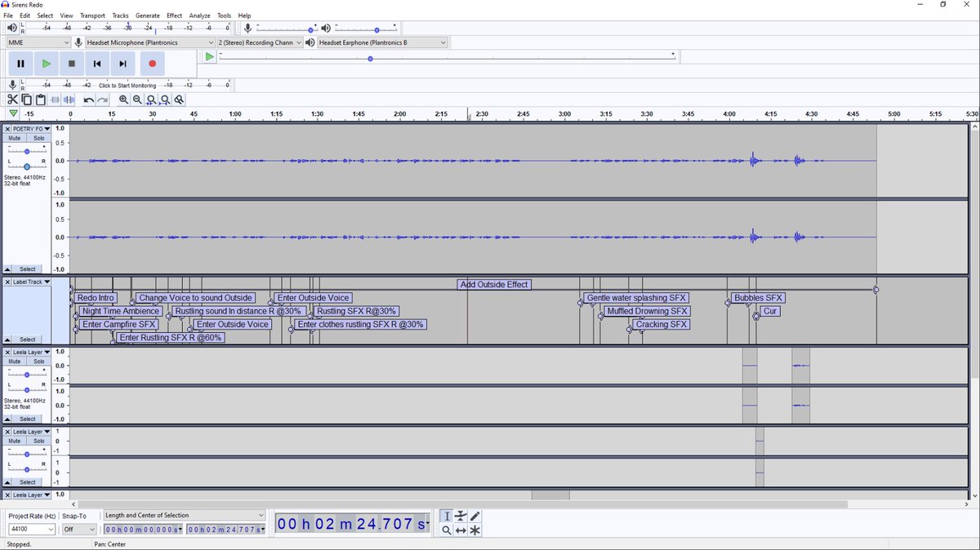Viewport: 980px width, 550px height.
Task: Select the Zoom magnifier tool
Action: [447, 530]
